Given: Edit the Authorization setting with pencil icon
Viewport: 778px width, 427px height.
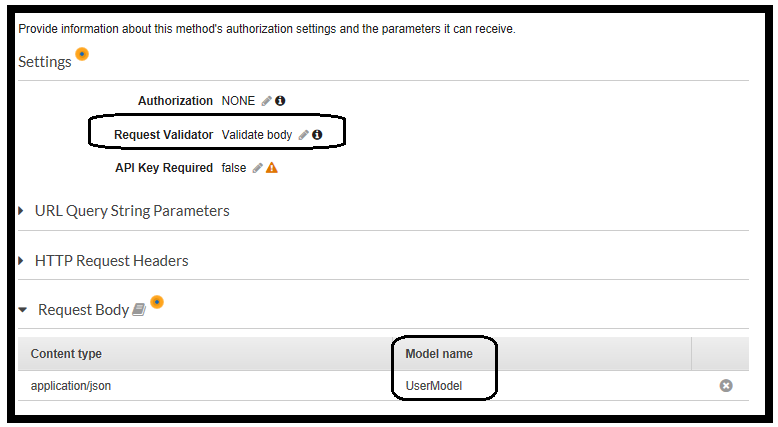Looking at the screenshot, I should tap(266, 101).
